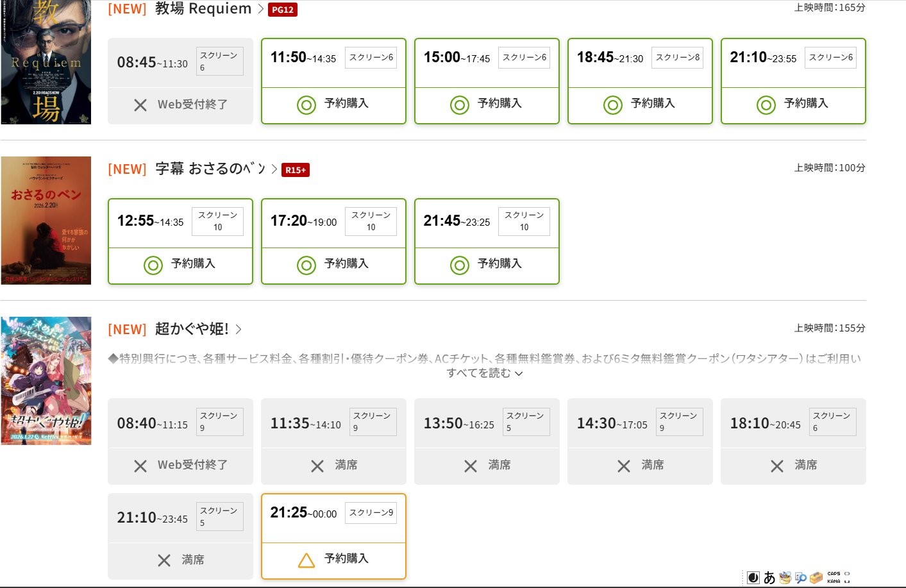
Task: Click the R15+ rating badge
Action: click(296, 170)
